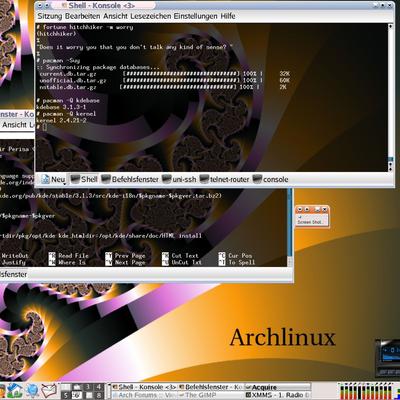Click the Konsole titlebar sticky button
The width and height of the screenshot is (400, 400).
[48, 6]
